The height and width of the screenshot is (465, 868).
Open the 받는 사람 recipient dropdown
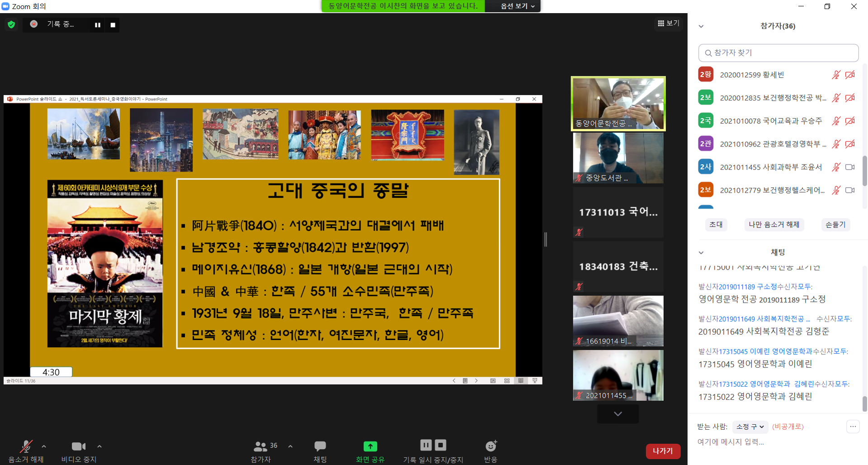pyautogui.click(x=750, y=427)
